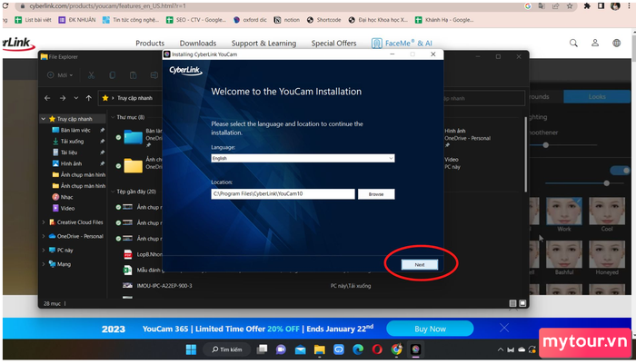Select the Work look thumbnail
636x364 pixels.
pos(564,212)
